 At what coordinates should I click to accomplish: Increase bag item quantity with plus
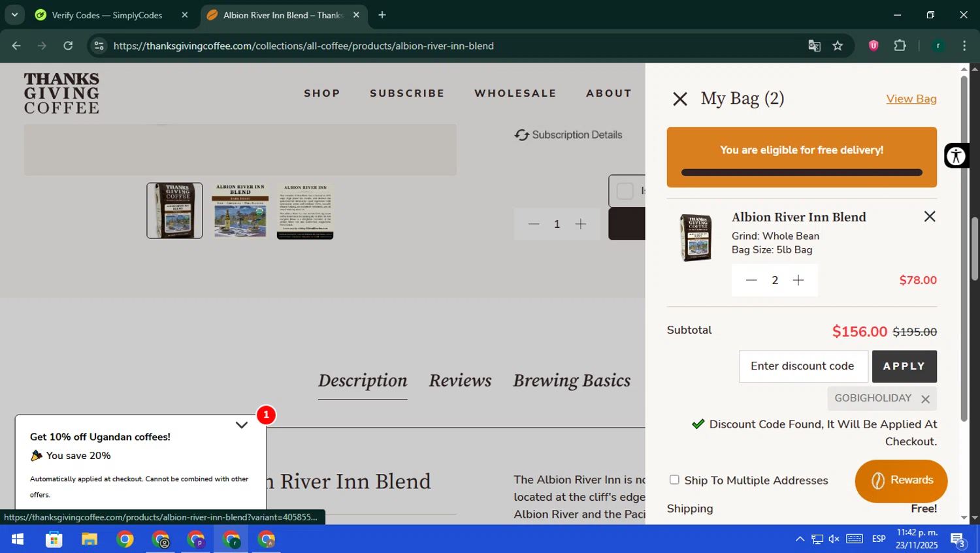(x=798, y=280)
